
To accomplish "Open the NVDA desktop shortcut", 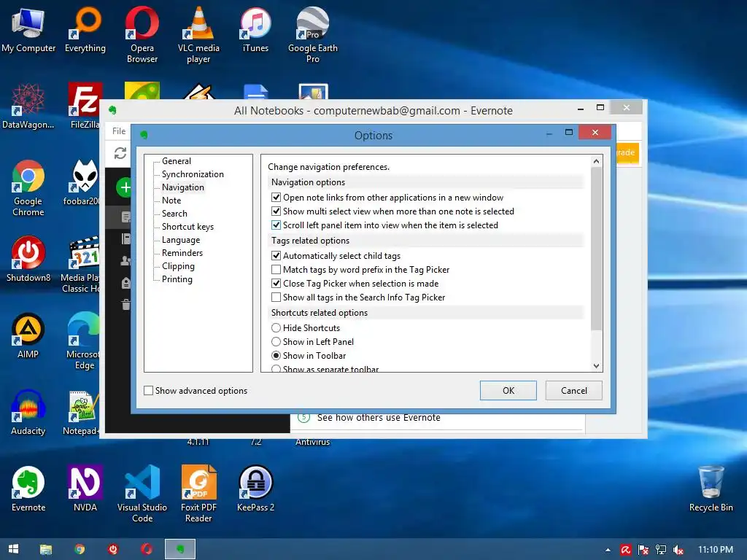I will click(85, 489).
